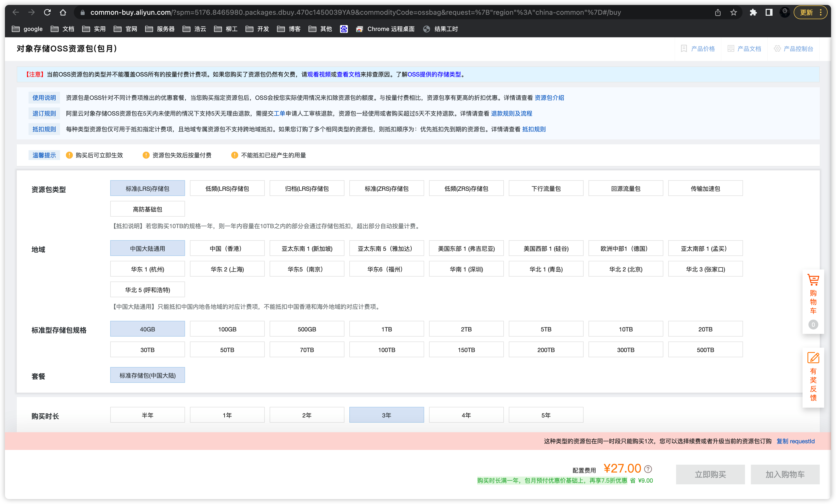
Task: Click the 立即购买 button
Action: [x=710, y=474]
